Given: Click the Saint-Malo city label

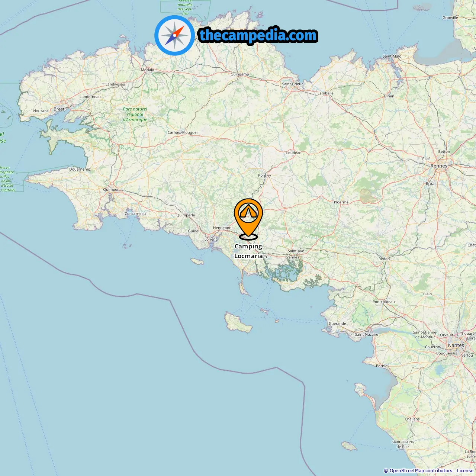Looking at the screenshot, I should click(x=392, y=56).
